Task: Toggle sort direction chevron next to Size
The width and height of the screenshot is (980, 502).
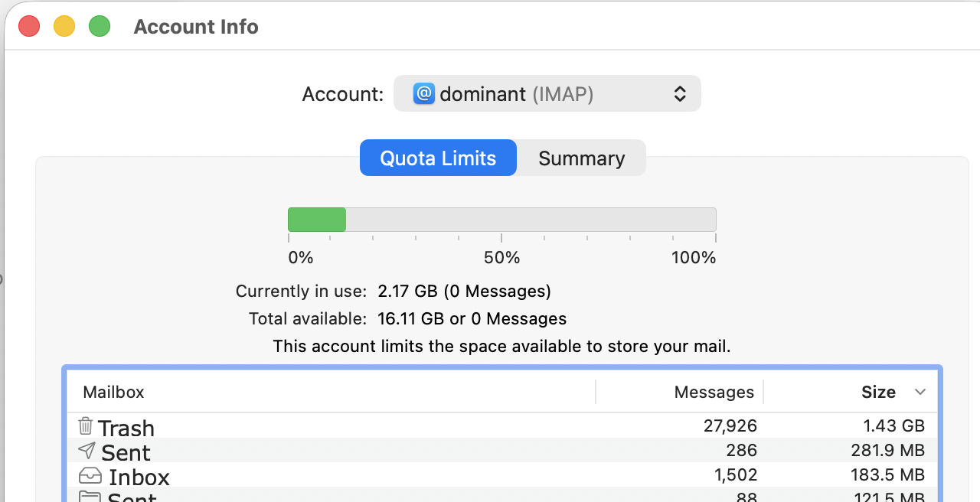Action: pos(920,393)
